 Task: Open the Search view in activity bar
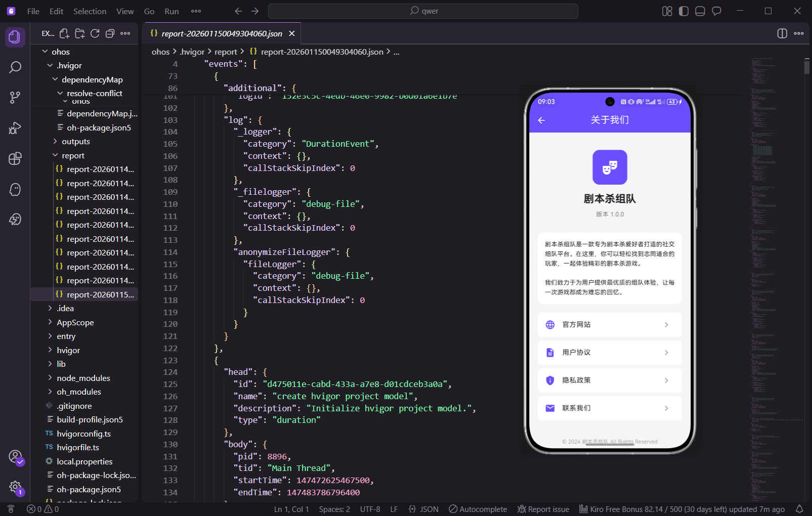[15, 67]
